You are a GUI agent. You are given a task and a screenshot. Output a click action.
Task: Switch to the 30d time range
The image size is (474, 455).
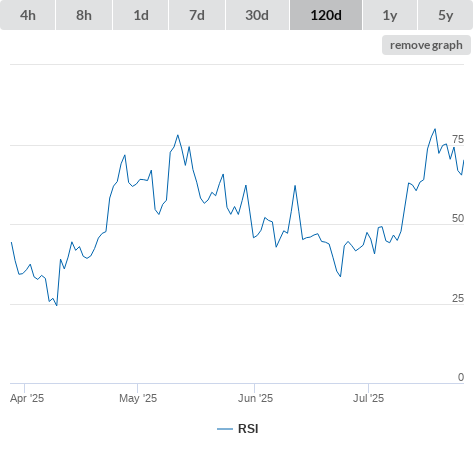pyautogui.click(x=257, y=15)
